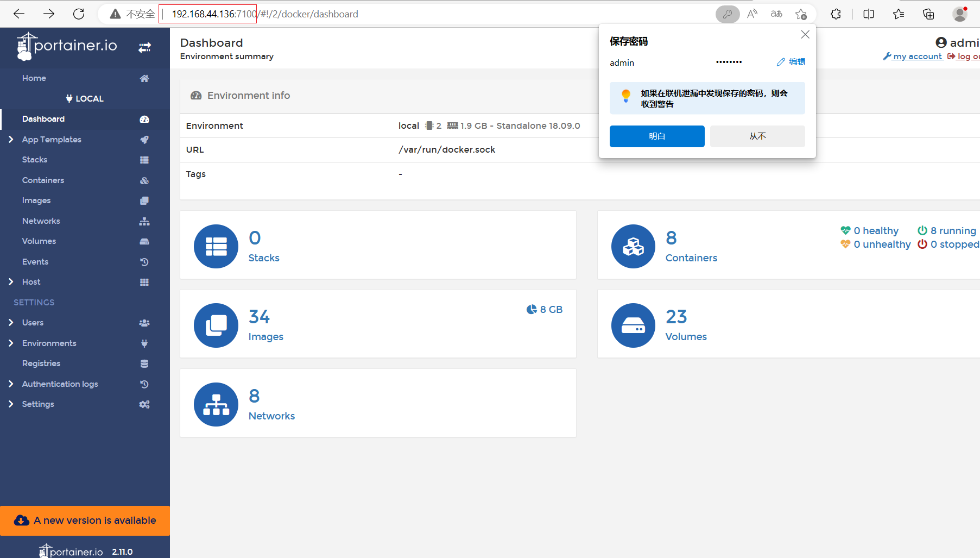980x558 pixels.
Task: Click the log out link
Action: pos(964,57)
